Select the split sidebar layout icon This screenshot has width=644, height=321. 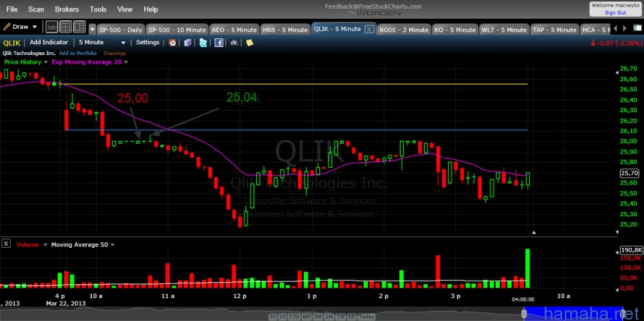(x=79, y=27)
